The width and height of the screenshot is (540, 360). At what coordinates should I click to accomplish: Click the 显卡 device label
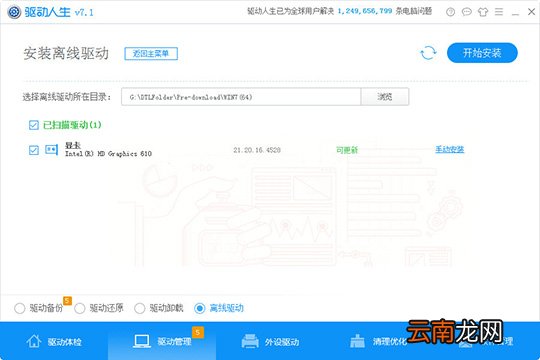tap(73, 145)
